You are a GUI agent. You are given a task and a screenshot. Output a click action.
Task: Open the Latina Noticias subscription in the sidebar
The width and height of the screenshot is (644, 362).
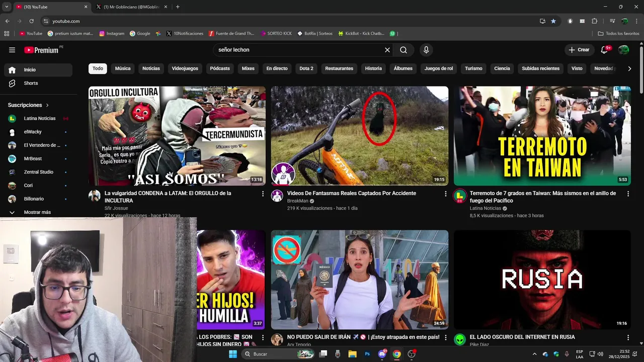[x=38, y=118]
